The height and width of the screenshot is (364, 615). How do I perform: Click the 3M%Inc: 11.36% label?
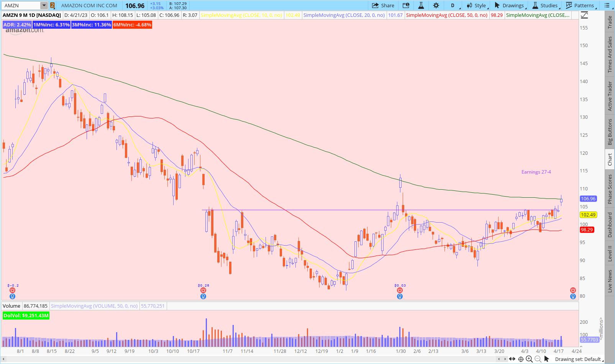pyautogui.click(x=92, y=25)
